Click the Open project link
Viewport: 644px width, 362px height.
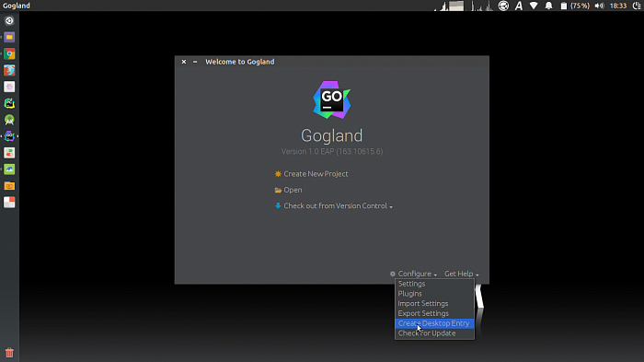point(293,190)
